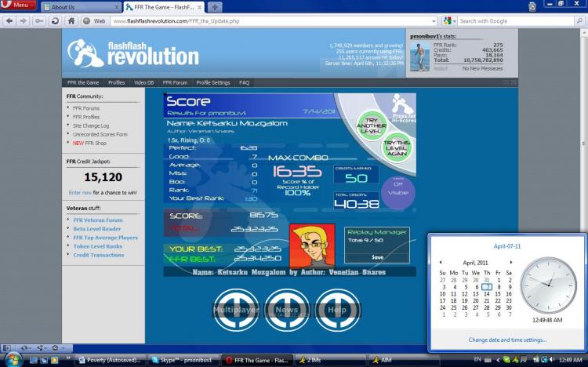Open Change date and time settings

tap(507, 340)
